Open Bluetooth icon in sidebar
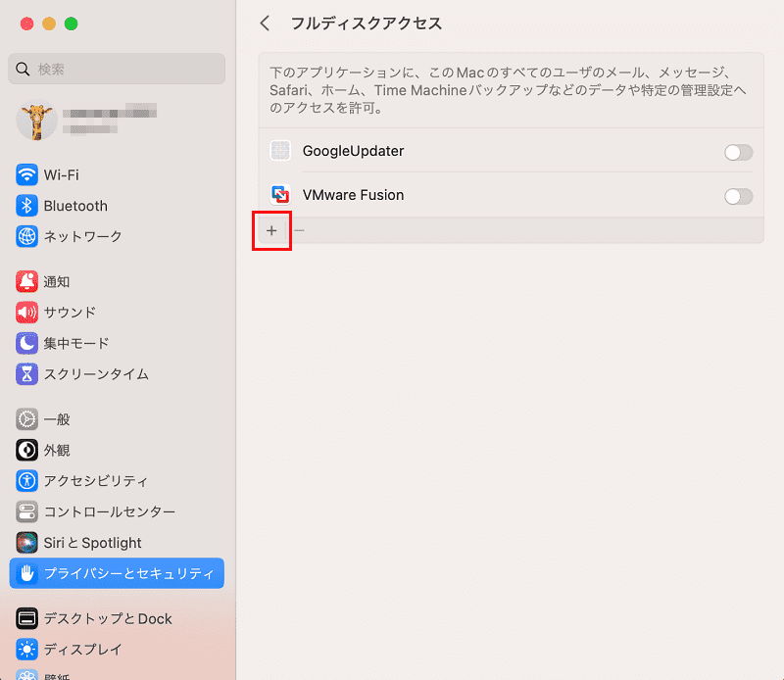The image size is (784, 680). (x=26, y=206)
